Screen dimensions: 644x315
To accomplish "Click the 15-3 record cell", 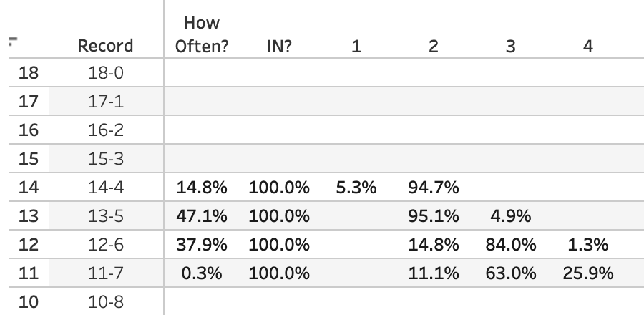I will [106, 159].
